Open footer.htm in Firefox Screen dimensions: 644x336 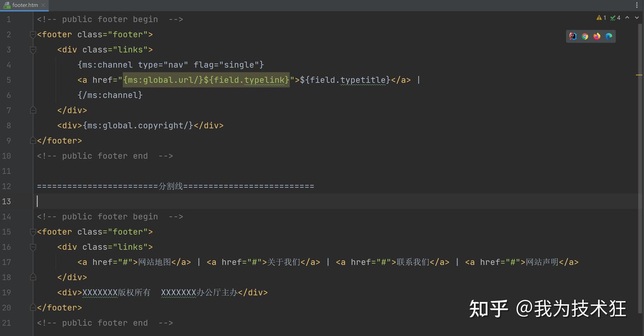(597, 36)
